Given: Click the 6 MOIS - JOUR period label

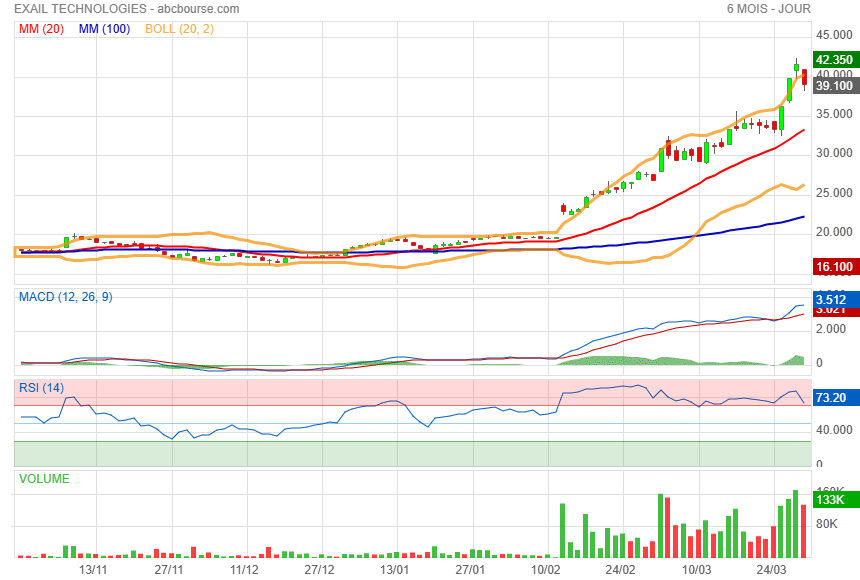Looking at the screenshot, I should coord(768,9).
